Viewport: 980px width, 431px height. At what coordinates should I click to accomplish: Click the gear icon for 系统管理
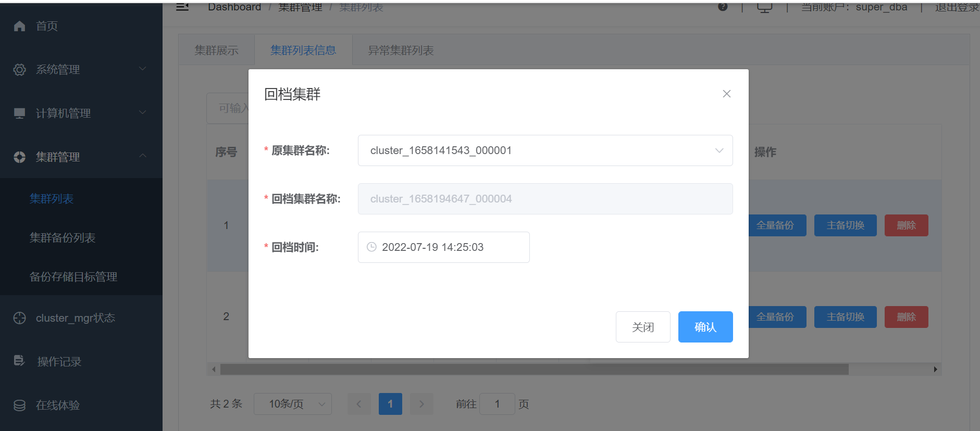click(20, 70)
